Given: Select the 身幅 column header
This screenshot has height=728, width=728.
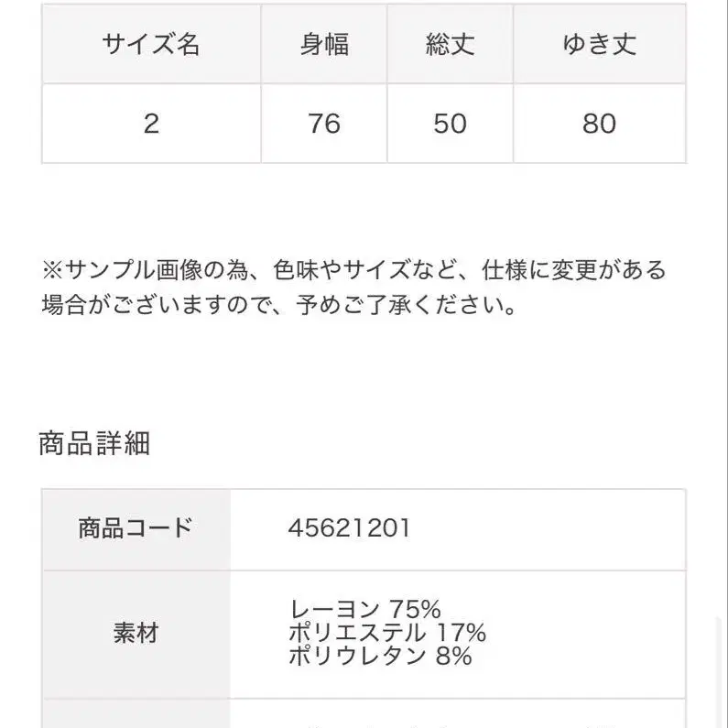Looking at the screenshot, I should pyautogui.click(x=324, y=45).
